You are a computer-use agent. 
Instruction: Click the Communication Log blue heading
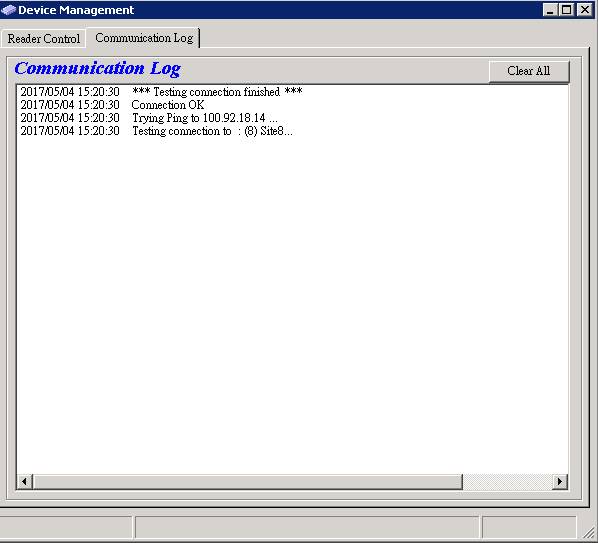(x=98, y=69)
